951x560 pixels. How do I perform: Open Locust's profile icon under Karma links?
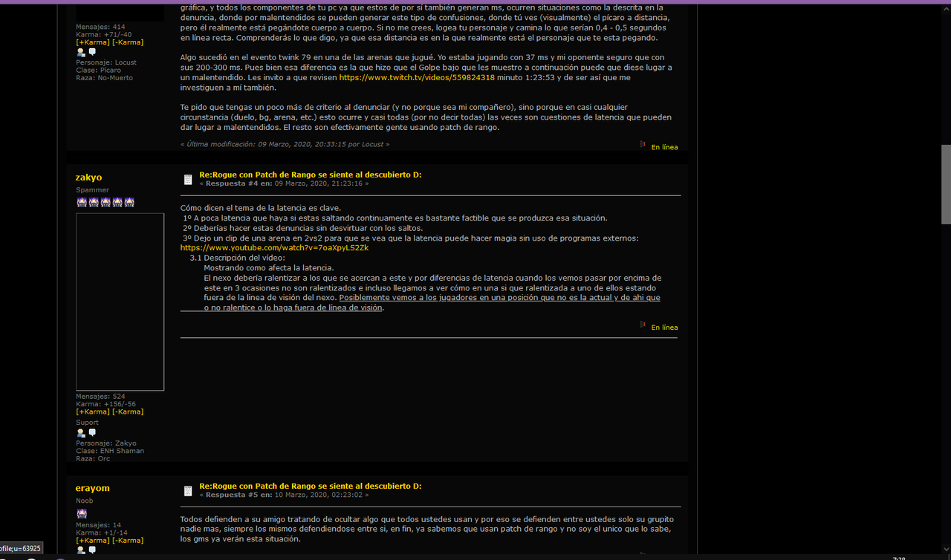tap(81, 53)
